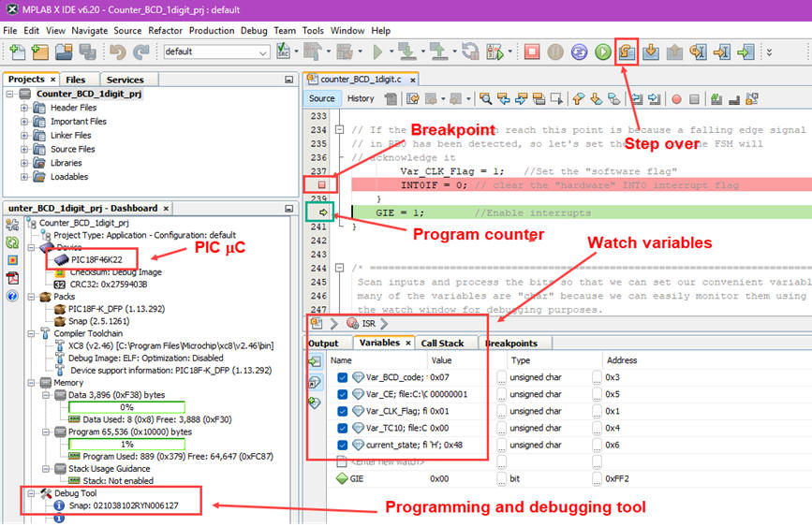Click the New File toolbar icon
Viewport: 812px width, 527px height.
point(17,51)
